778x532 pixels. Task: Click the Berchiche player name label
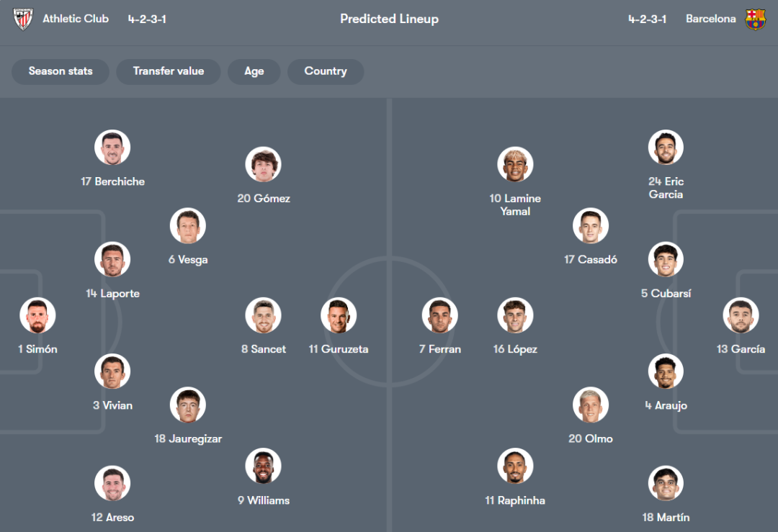(113, 181)
